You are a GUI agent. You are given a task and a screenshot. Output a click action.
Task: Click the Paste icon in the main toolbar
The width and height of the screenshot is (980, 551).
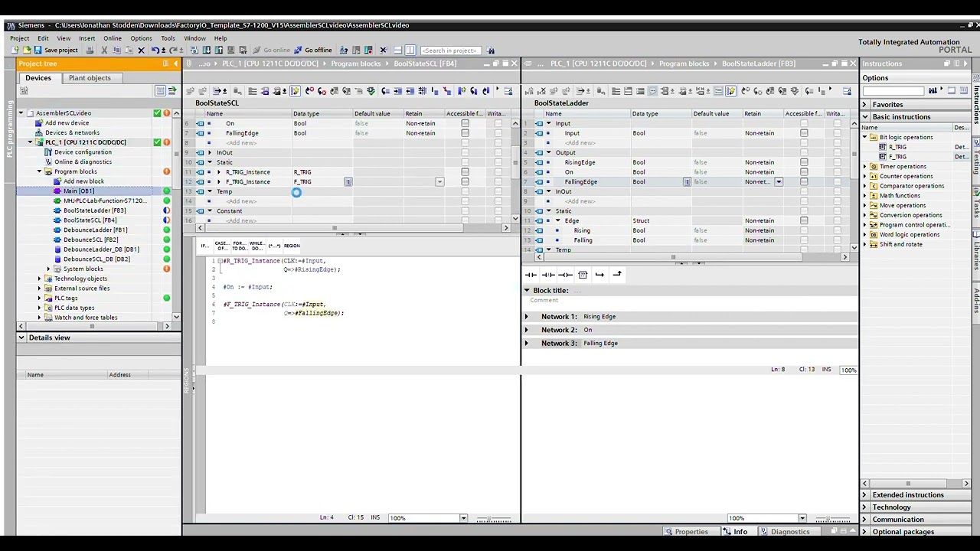(128, 51)
